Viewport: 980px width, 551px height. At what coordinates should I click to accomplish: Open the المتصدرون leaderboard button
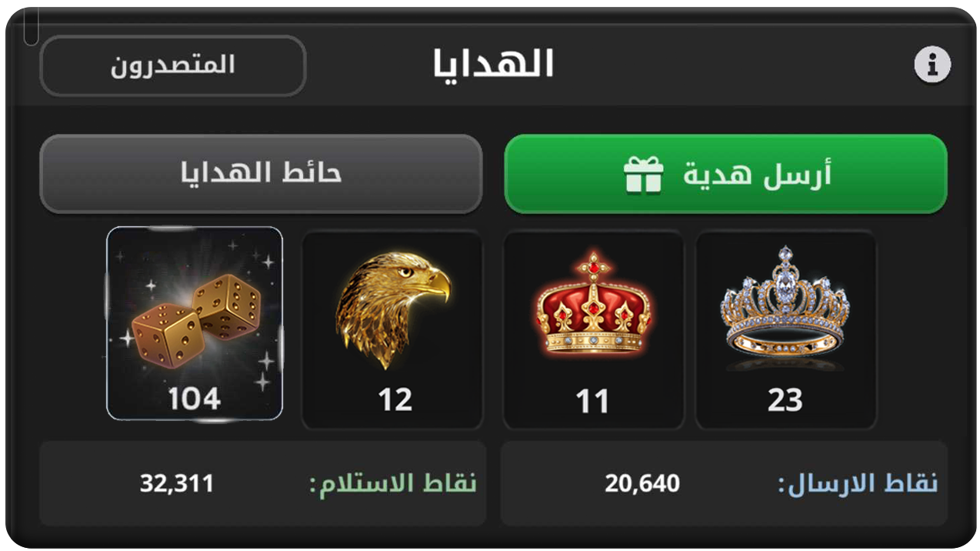[172, 65]
